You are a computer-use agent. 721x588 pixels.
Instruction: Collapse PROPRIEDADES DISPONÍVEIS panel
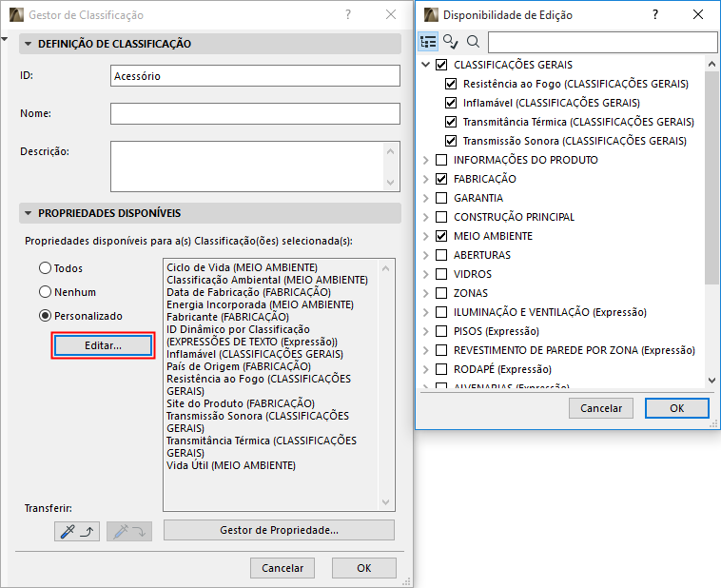click(x=28, y=213)
